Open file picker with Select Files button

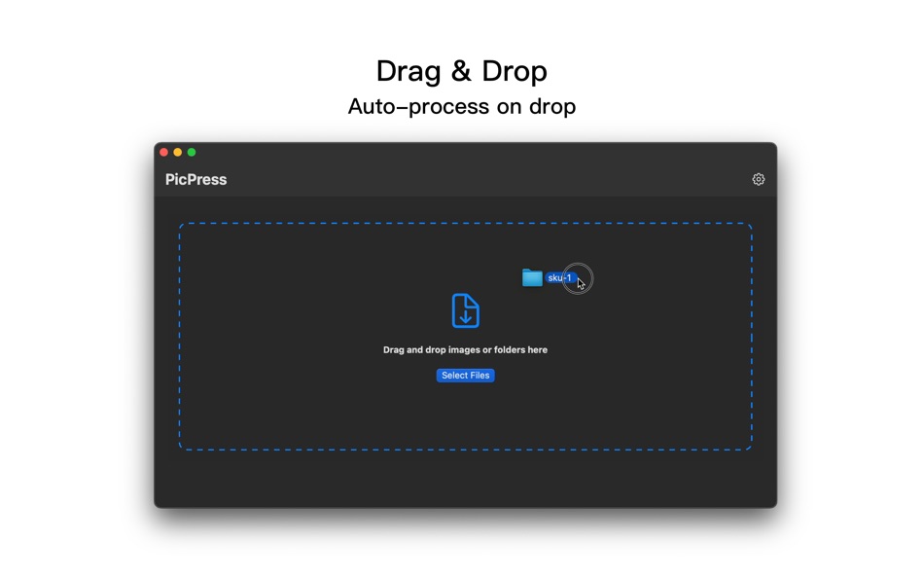click(465, 375)
